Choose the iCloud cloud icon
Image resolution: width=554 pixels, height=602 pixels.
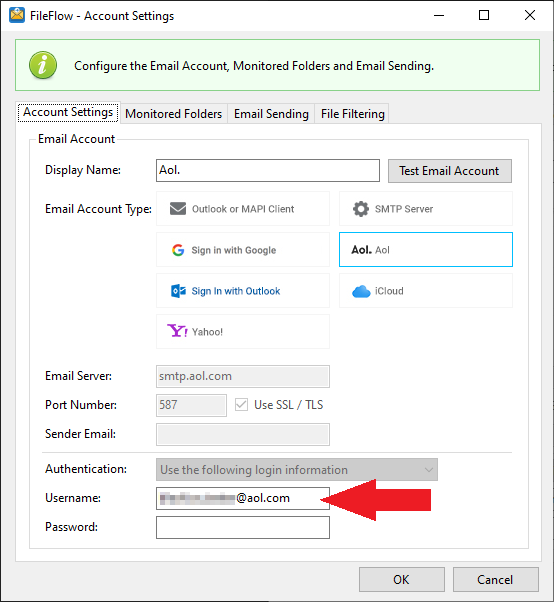click(x=361, y=291)
